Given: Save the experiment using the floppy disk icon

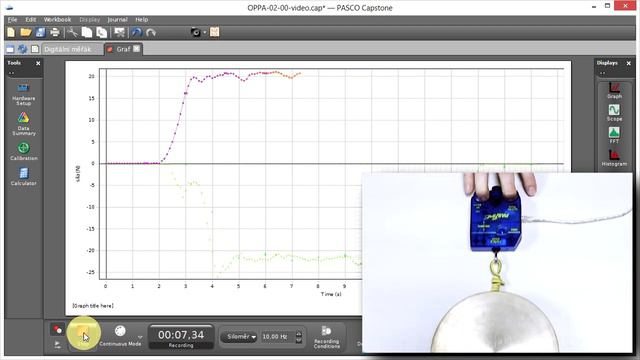Looking at the screenshot, I should click(40, 32).
